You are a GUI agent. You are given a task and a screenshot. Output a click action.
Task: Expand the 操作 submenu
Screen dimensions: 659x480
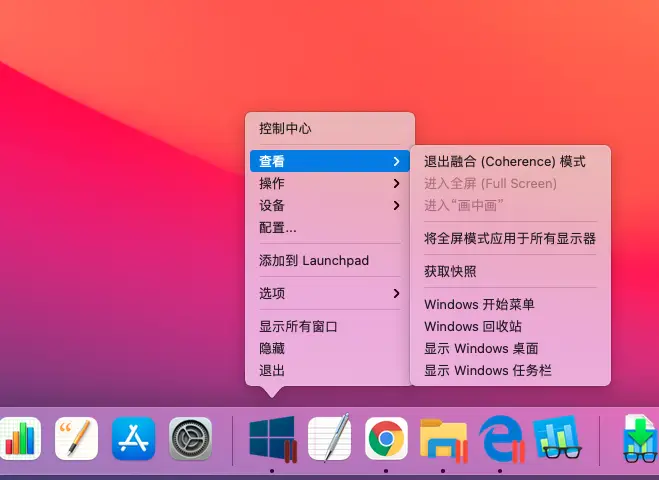coord(330,183)
